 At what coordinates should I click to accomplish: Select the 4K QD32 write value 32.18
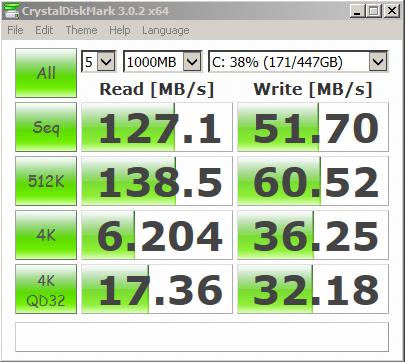(313, 289)
